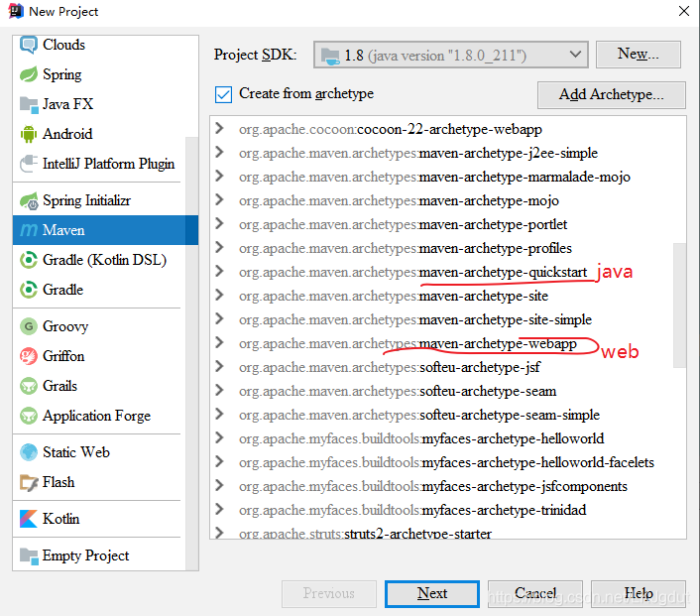Click the Spring leaf icon
Screen dimensions: 700x616
(29, 74)
